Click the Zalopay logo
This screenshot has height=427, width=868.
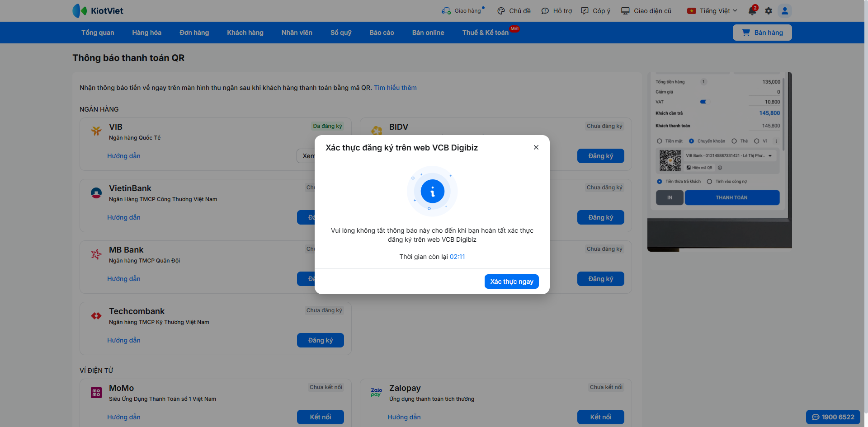point(377,392)
